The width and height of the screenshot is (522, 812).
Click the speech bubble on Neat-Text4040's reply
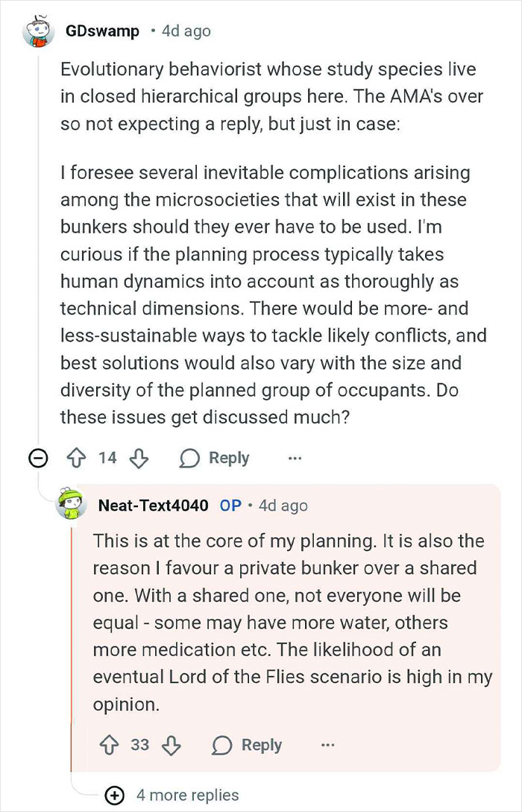click(222, 745)
